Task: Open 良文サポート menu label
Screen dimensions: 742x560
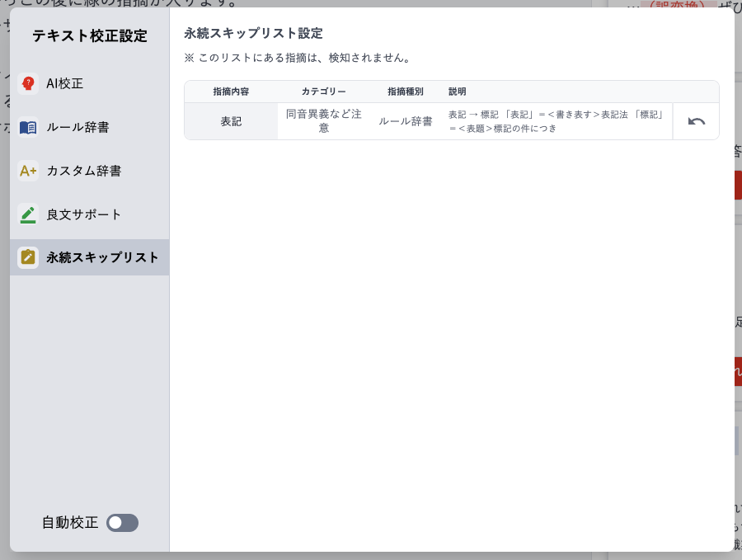Action: click(x=84, y=214)
